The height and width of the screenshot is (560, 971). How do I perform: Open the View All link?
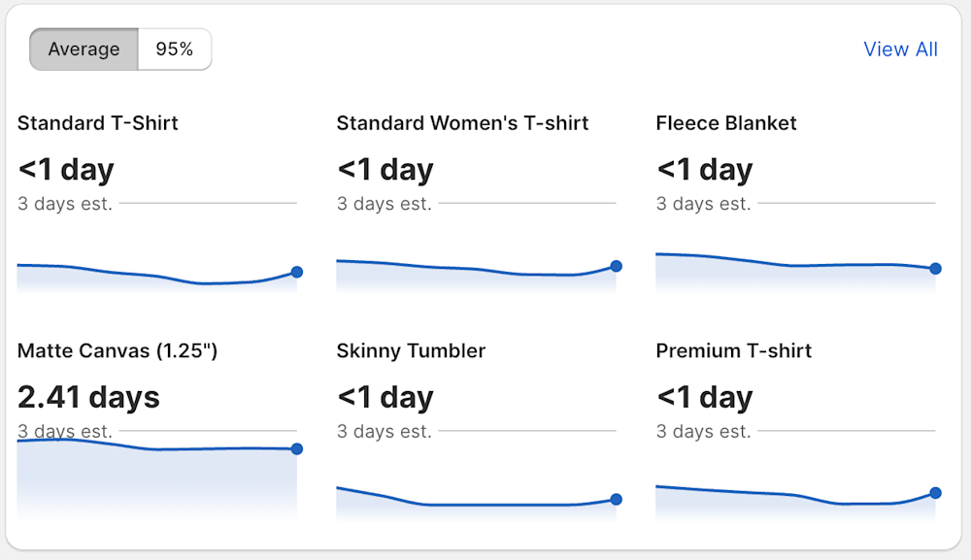pos(900,49)
